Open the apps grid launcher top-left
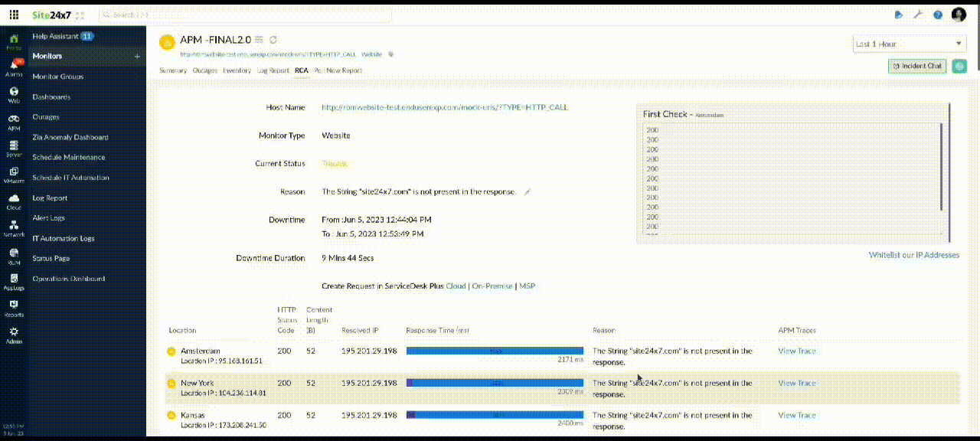980x441 pixels. click(14, 14)
